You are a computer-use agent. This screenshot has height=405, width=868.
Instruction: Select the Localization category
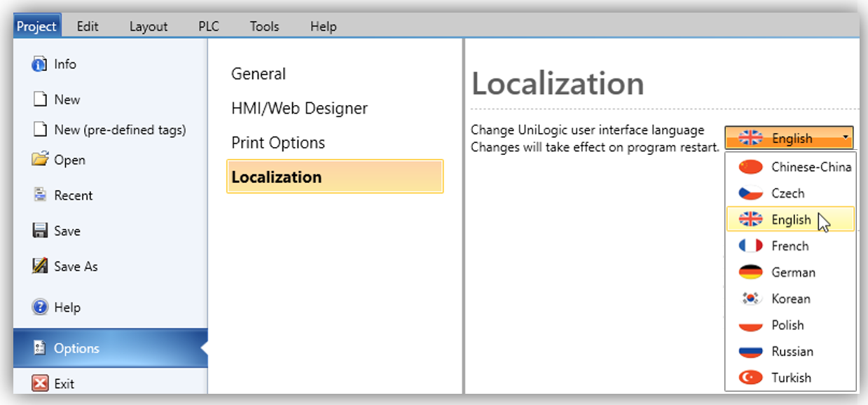(x=335, y=177)
